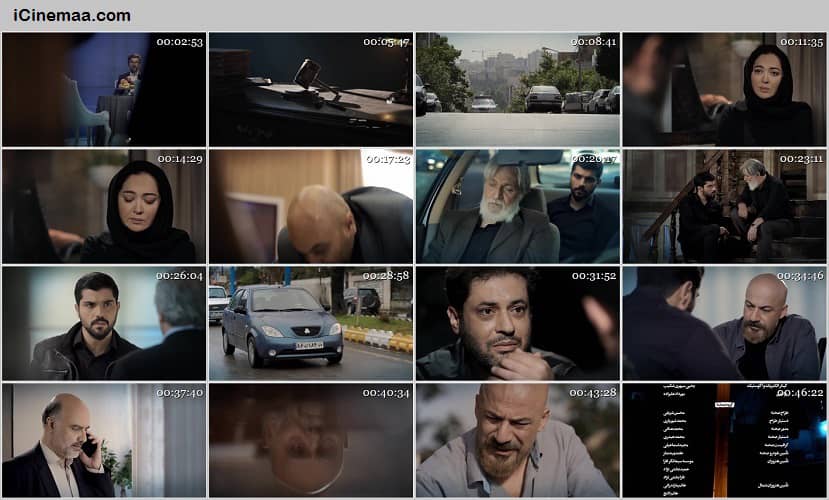
Task: Select the car interior thumbnail at 00:20:17
Action: pyautogui.click(x=518, y=206)
